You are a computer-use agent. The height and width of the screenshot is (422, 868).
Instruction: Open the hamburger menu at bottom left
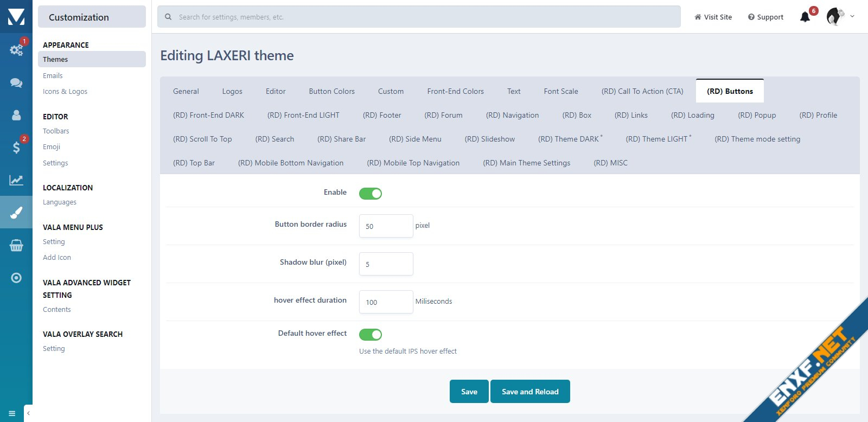tap(12, 413)
